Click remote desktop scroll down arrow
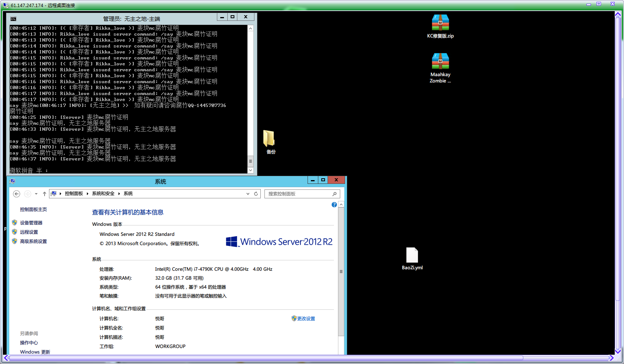The height and width of the screenshot is (364, 624). click(618, 351)
